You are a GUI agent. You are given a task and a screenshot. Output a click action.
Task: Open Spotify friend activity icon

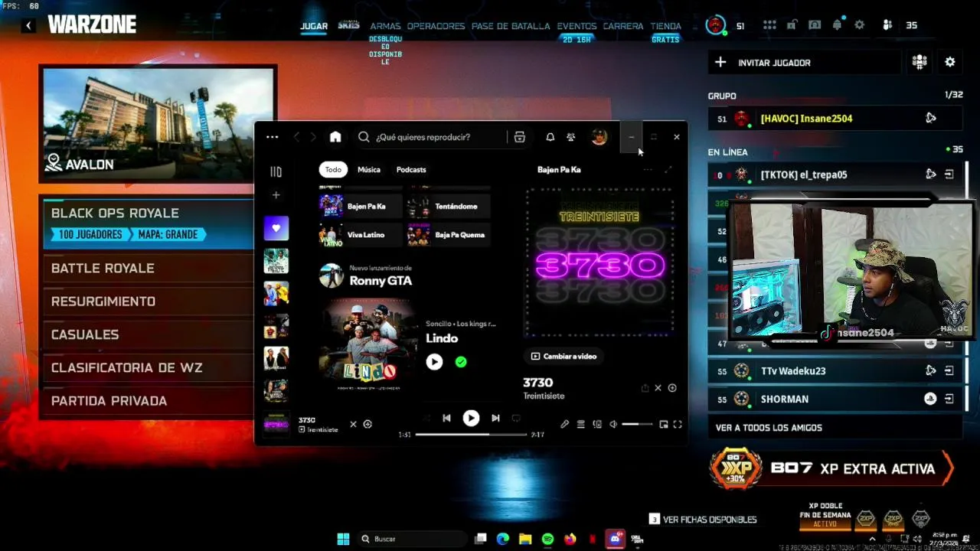tap(571, 137)
